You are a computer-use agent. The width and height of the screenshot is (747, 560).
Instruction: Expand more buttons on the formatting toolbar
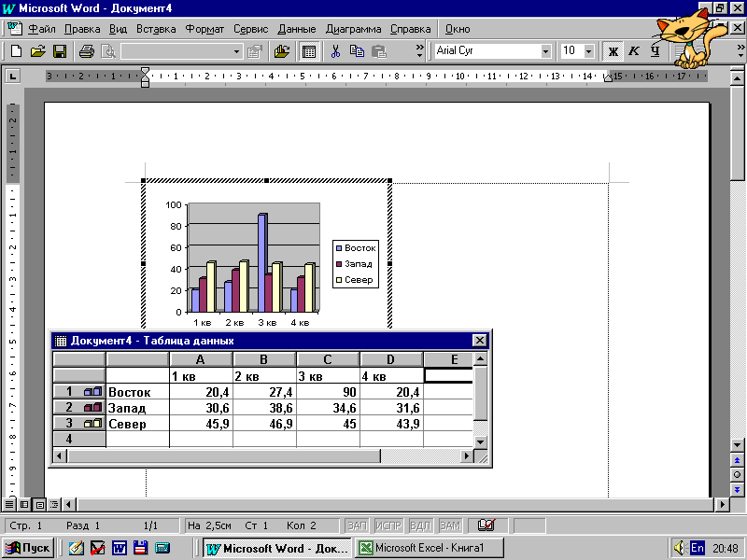(740, 51)
